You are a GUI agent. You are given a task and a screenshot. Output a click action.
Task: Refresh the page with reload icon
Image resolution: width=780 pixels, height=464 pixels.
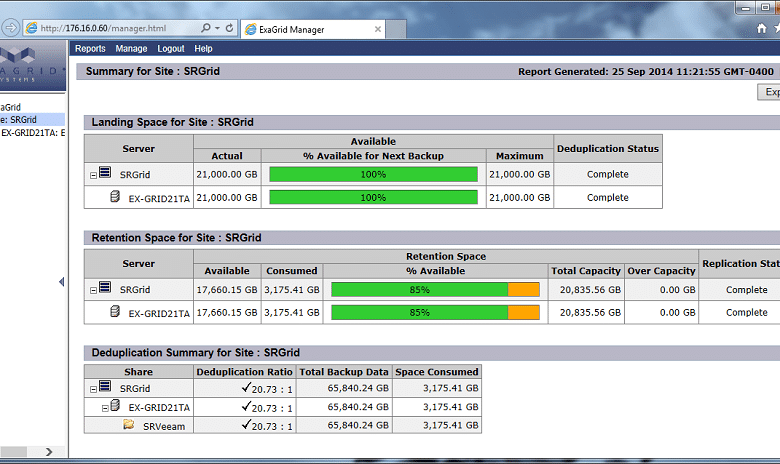click(x=229, y=28)
